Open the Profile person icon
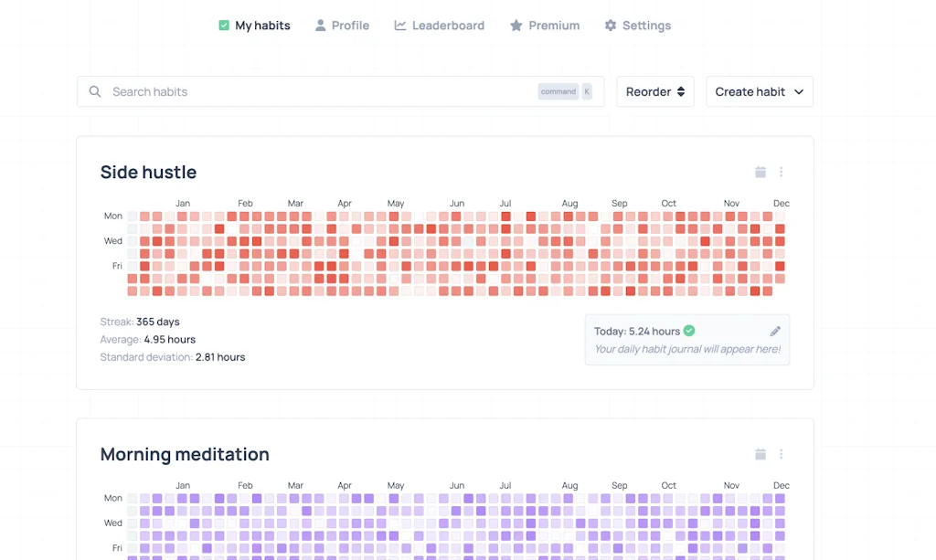Viewport: 936px width, 560px height. coord(321,25)
